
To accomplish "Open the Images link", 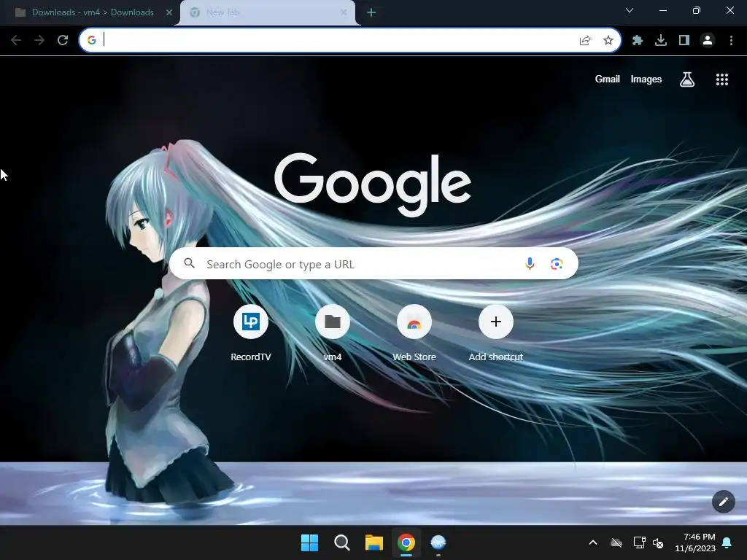I will click(646, 79).
